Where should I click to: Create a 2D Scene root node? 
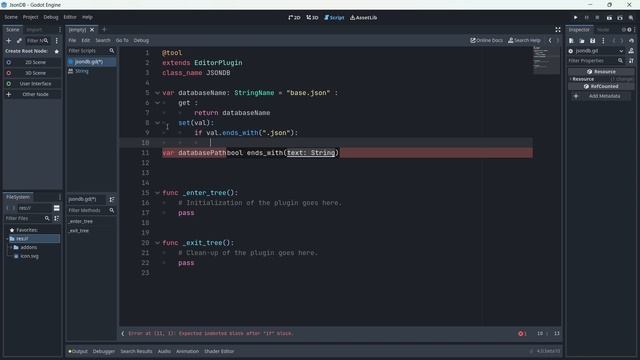point(32,62)
